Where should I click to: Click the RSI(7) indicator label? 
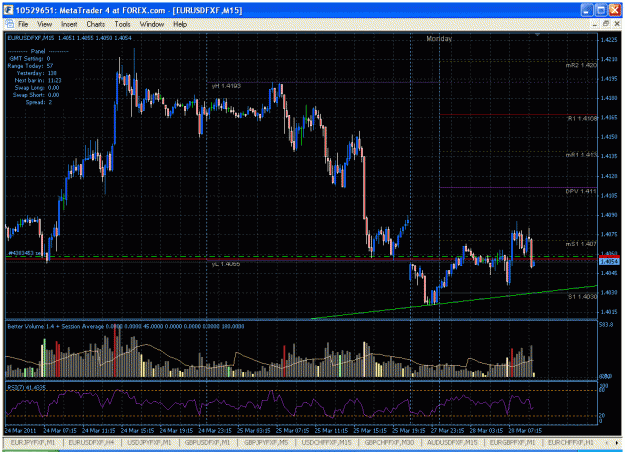[x=26, y=387]
